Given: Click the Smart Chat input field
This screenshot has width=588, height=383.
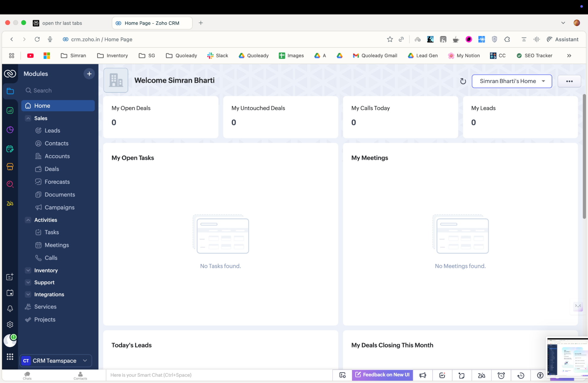Looking at the screenshot, I should pos(206,375).
